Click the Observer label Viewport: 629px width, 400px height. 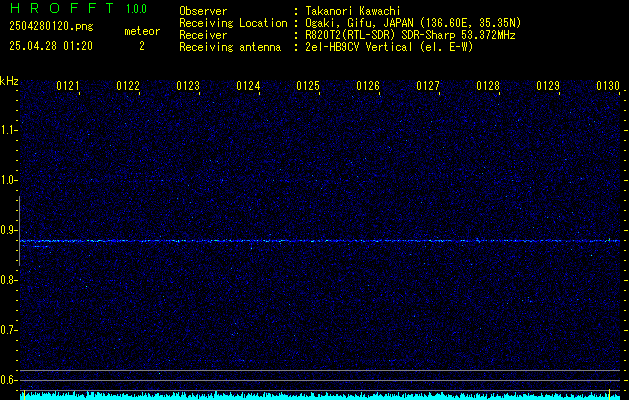[x=203, y=11]
